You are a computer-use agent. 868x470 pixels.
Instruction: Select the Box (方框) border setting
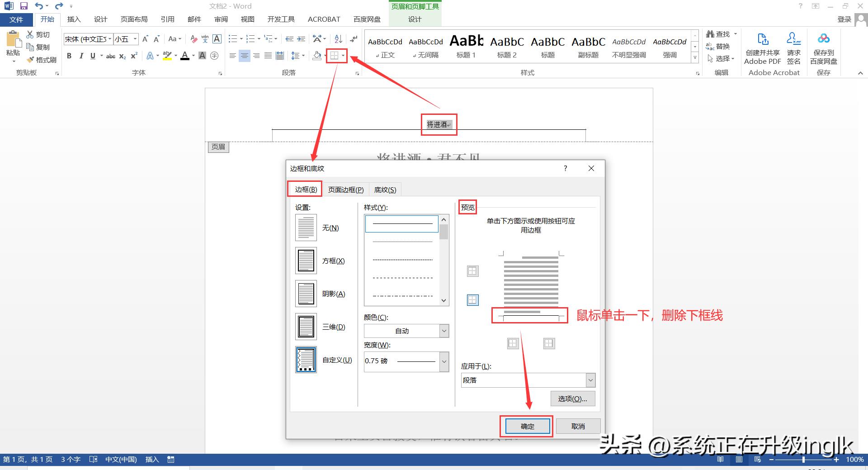pyautogui.click(x=306, y=261)
